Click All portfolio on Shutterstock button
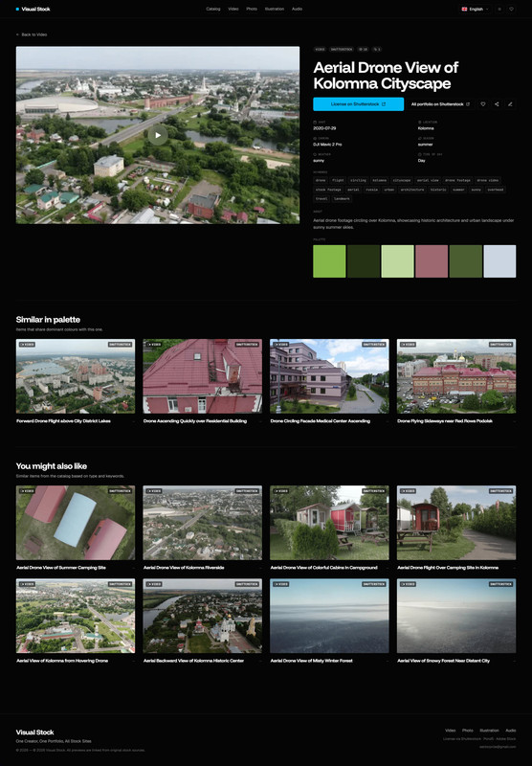Screen dimensions: 532x766 pyautogui.click(x=440, y=104)
